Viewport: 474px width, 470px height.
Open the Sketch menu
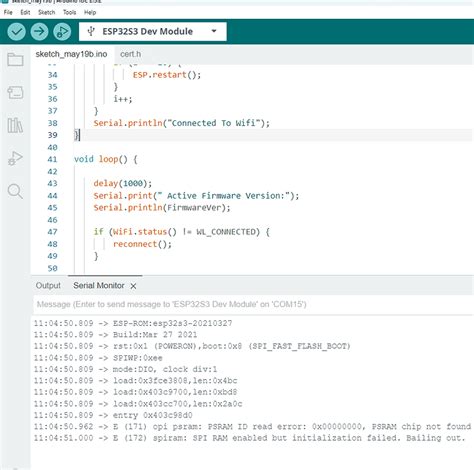click(46, 12)
